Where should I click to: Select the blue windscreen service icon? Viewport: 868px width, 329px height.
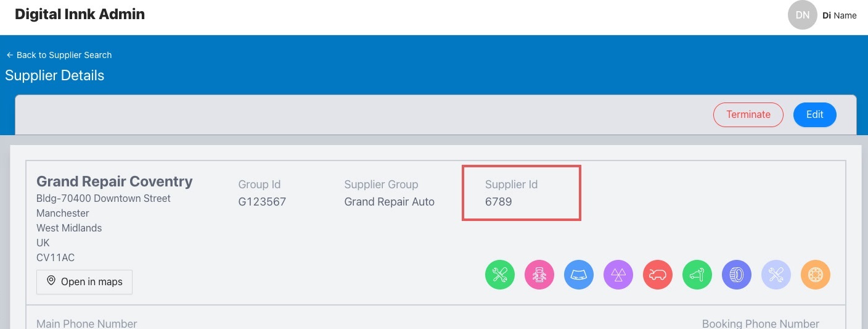[579, 275]
